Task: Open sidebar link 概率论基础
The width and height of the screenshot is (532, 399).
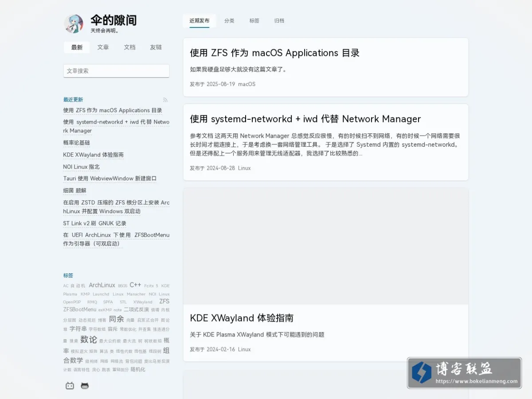Action: (x=76, y=143)
